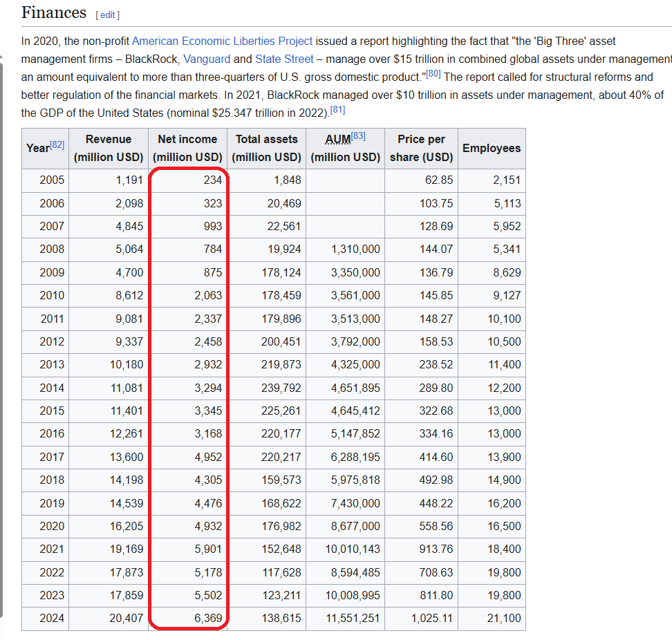This screenshot has width=672, height=640.
Task: Click citation reference [81]
Action: tap(337, 110)
